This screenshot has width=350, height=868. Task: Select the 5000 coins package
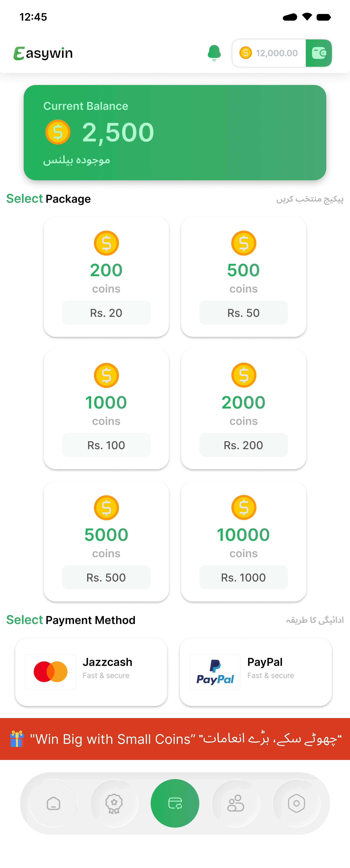pos(106,541)
